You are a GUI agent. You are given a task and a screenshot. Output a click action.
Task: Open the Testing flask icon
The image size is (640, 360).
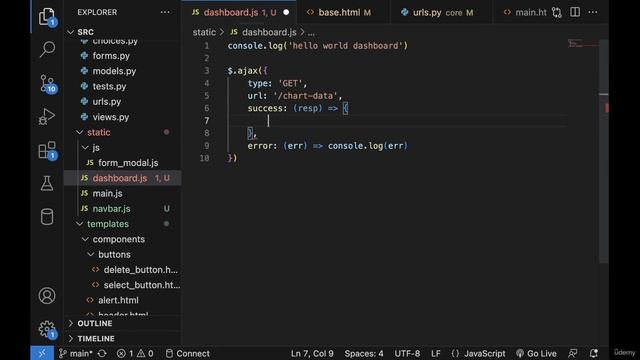(47, 184)
